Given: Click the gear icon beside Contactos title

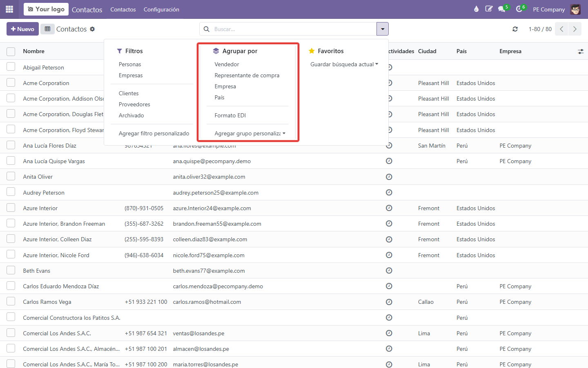Looking at the screenshot, I should point(92,29).
